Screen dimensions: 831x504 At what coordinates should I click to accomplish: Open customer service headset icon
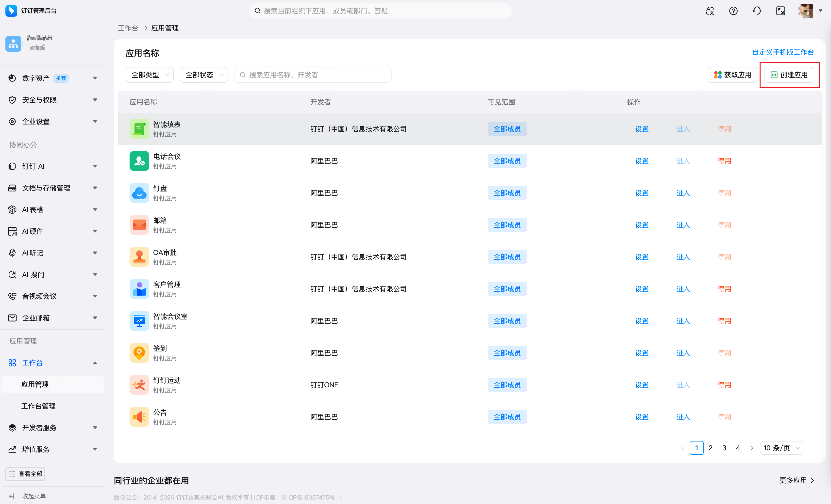tap(757, 11)
